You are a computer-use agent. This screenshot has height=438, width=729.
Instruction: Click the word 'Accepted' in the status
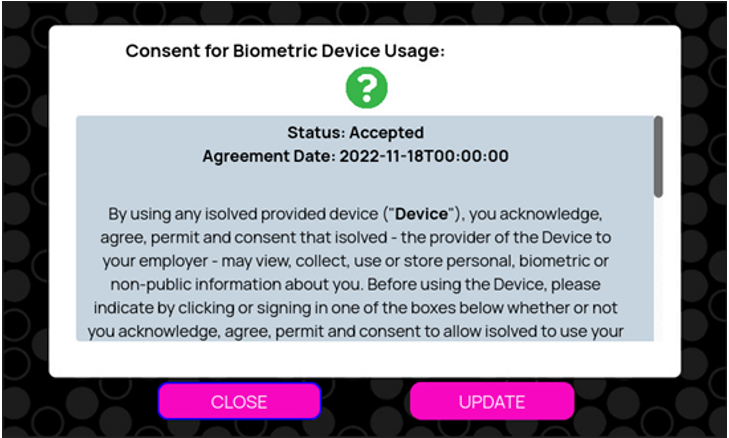(x=386, y=133)
